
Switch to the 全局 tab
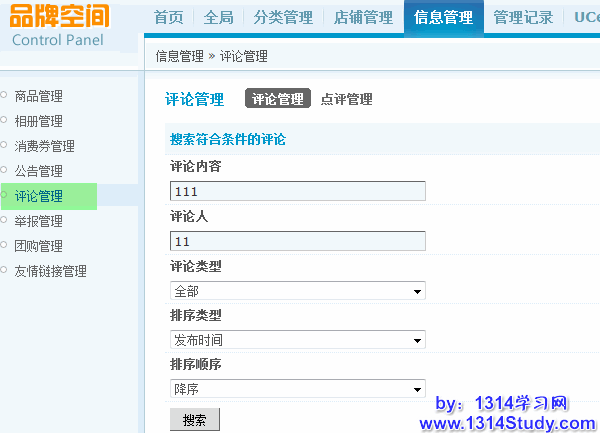tap(219, 17)
